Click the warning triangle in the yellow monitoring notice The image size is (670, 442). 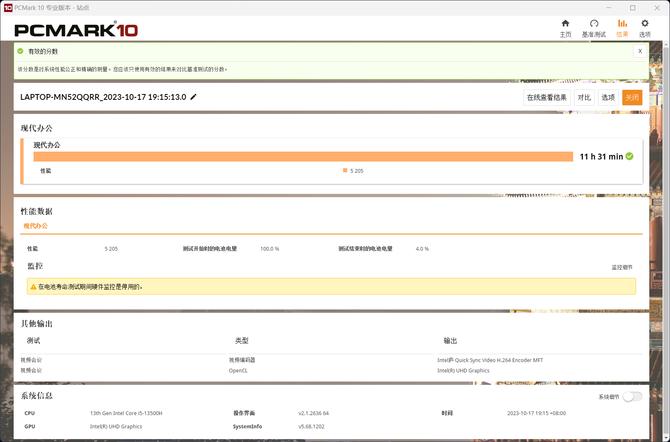33,287
